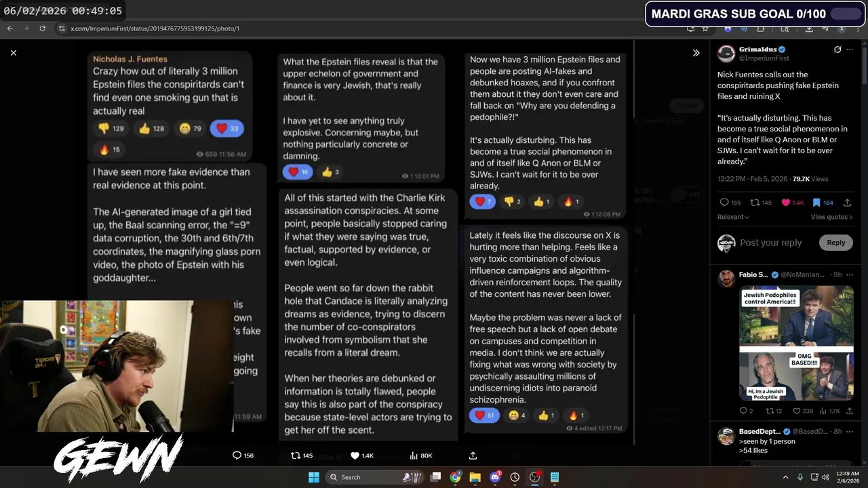Collapse the sidebar with the double-chevron icon
This screenshot has width=868, height=488.
(696, 53)
